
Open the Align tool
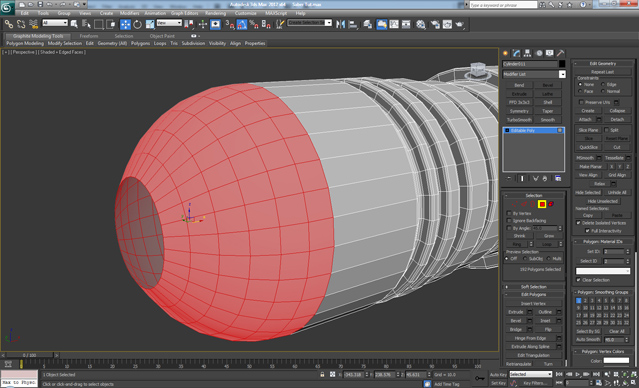coord(353,24)
